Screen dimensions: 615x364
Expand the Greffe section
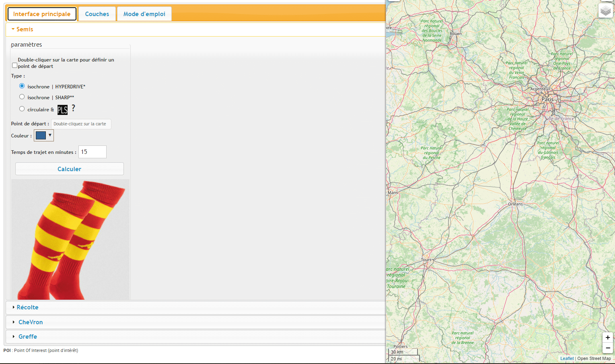click(27, 337)
